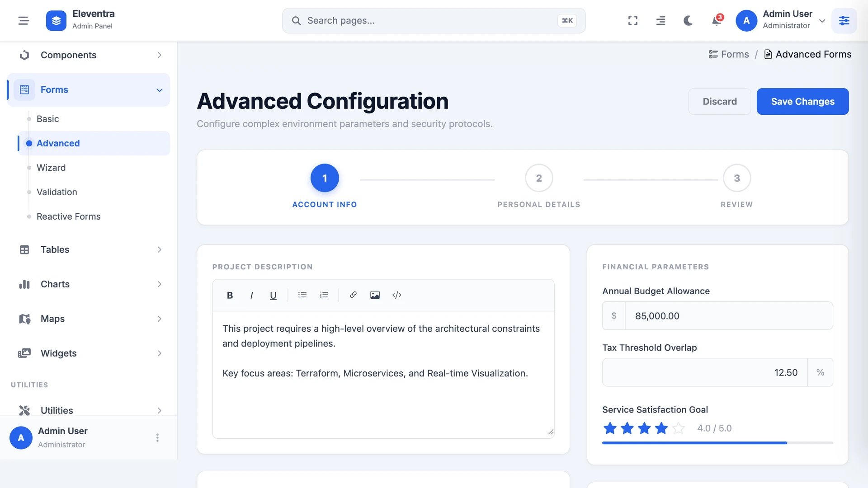The image size is (868, 488).
Task: Click the Maps icon in sidebar
Action: tap(24, 319)
